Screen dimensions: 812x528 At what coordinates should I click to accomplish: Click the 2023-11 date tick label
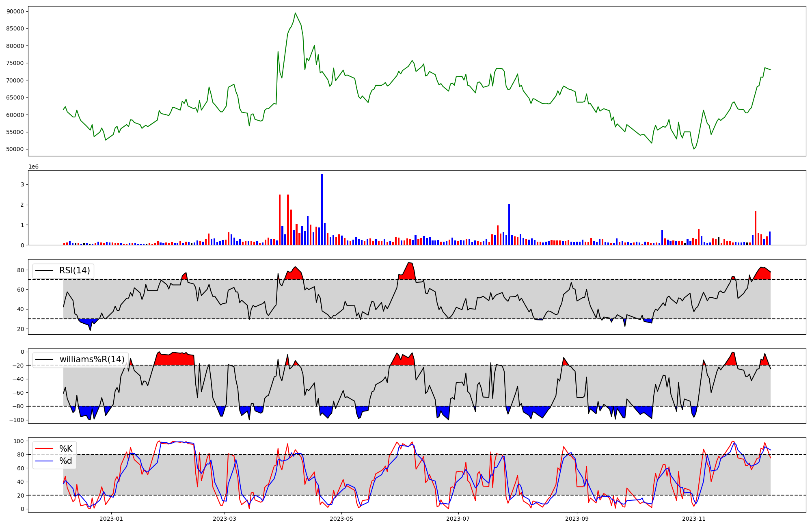(x=694, y=519)
